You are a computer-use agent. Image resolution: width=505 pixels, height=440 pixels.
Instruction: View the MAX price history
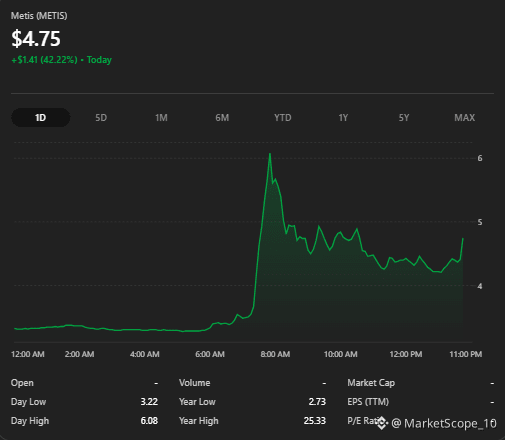point(465,118)
